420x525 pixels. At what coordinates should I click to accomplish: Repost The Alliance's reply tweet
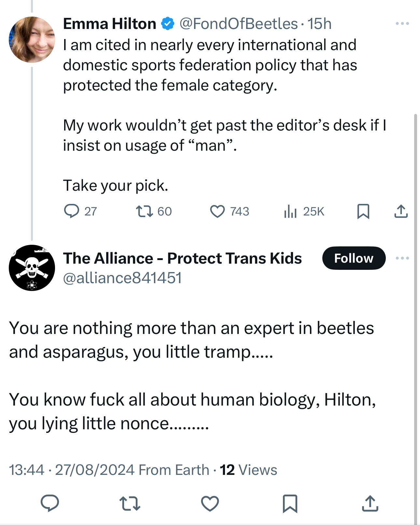click(x=130, y=503)
